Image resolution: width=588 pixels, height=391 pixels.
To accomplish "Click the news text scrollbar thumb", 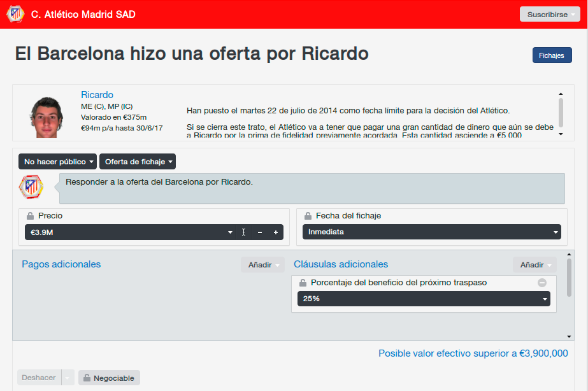I will click(561, 113).
